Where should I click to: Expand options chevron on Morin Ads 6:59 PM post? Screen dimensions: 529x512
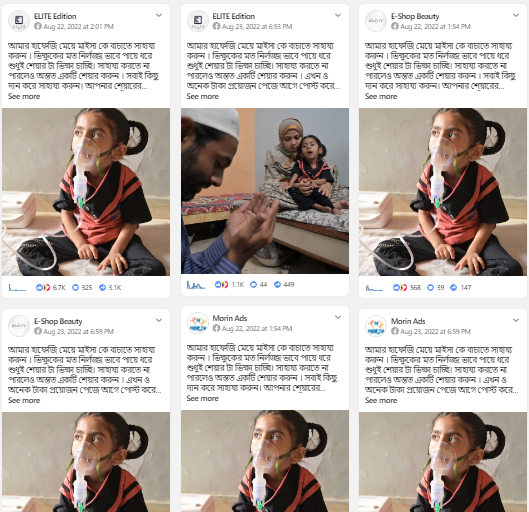click(x=516, y=320)
